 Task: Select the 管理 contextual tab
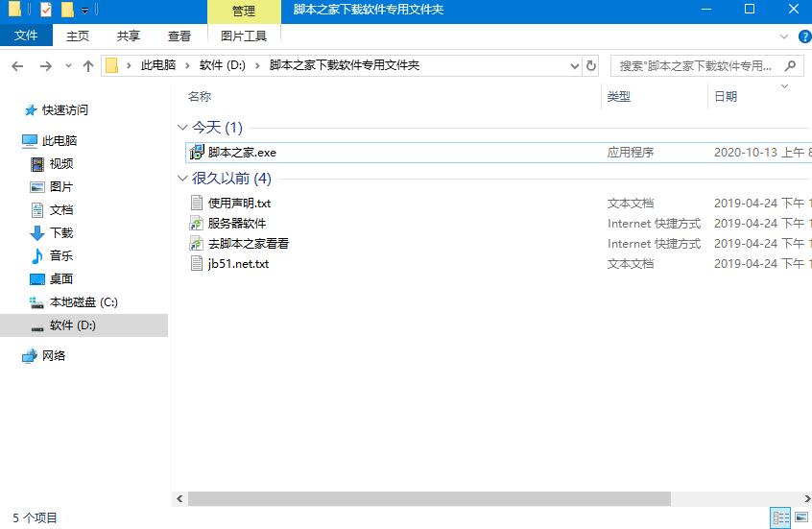pos(244,11)
